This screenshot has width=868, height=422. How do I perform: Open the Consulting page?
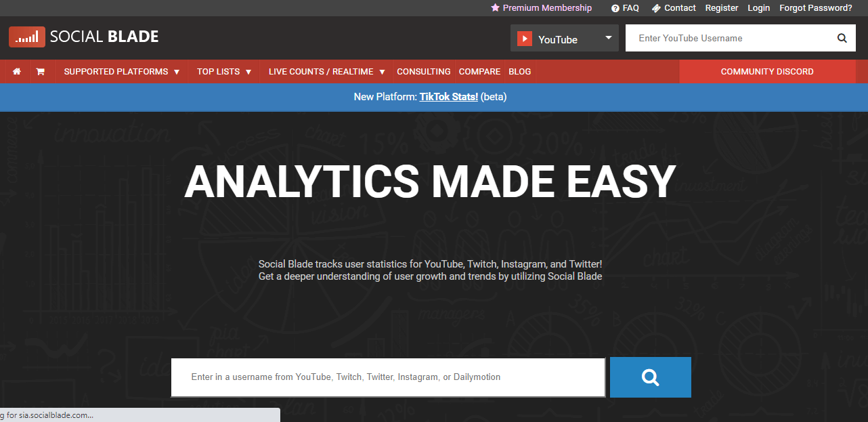pos(424,72)
